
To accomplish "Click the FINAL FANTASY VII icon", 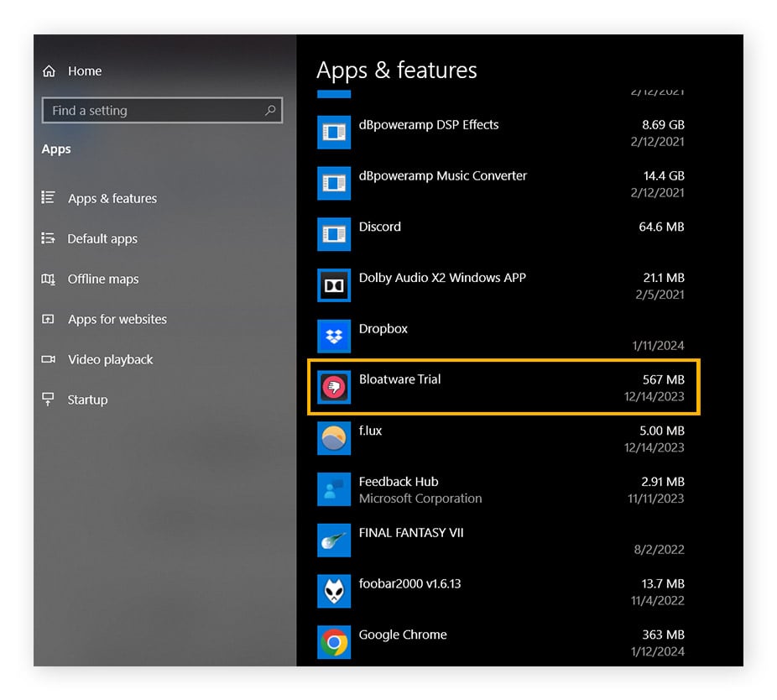I will [x=333, y=540].
